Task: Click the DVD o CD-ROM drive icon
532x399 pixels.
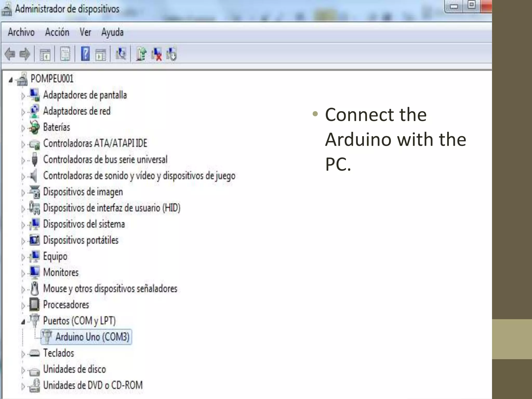Action: (35, 385)
